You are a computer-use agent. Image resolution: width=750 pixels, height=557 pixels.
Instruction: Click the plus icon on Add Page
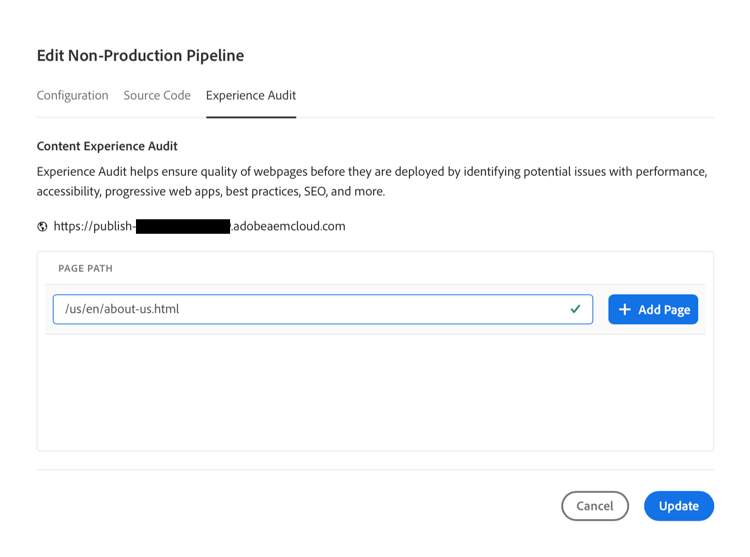[x=625, y=310]
